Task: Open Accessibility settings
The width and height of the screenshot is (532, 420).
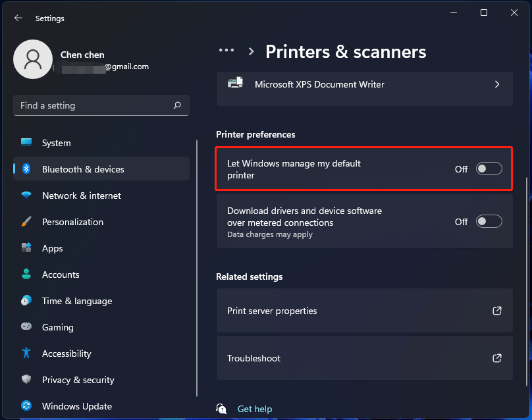Action: (66, 354)
